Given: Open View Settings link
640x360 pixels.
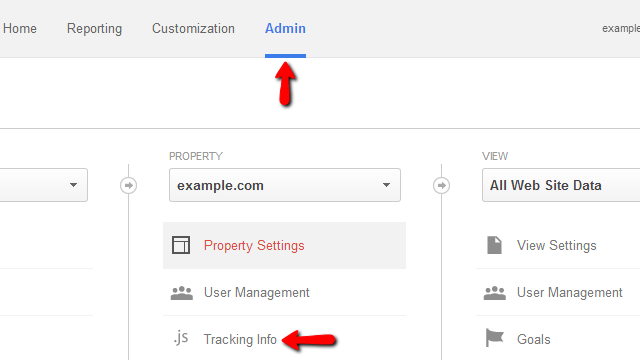Looking at the screenshot, I should 557,246.
